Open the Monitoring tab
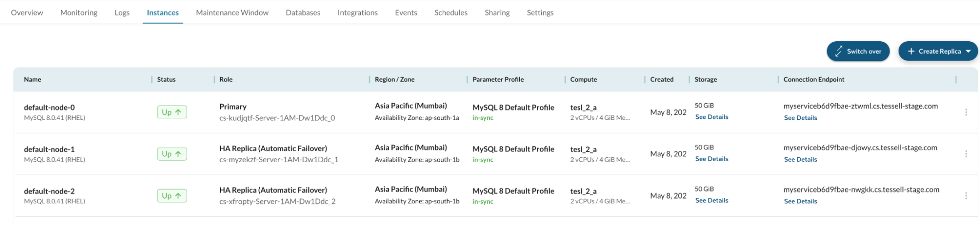The width and height of the screenshot is (980, 225). click(78, 13)
